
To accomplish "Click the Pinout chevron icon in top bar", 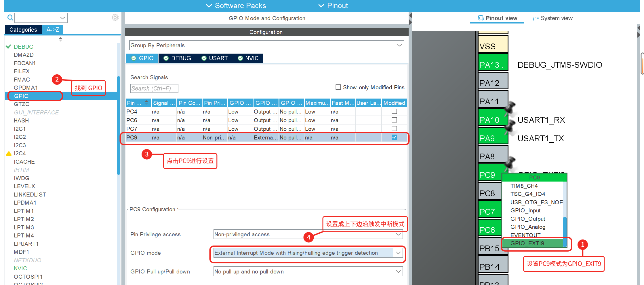I will (321, 5).
